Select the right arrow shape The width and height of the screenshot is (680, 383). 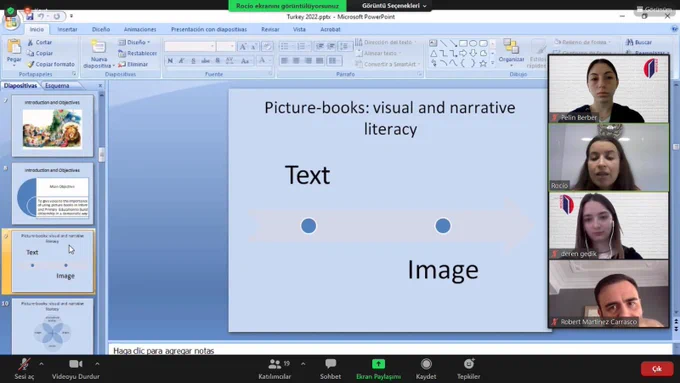click(463, 53)
